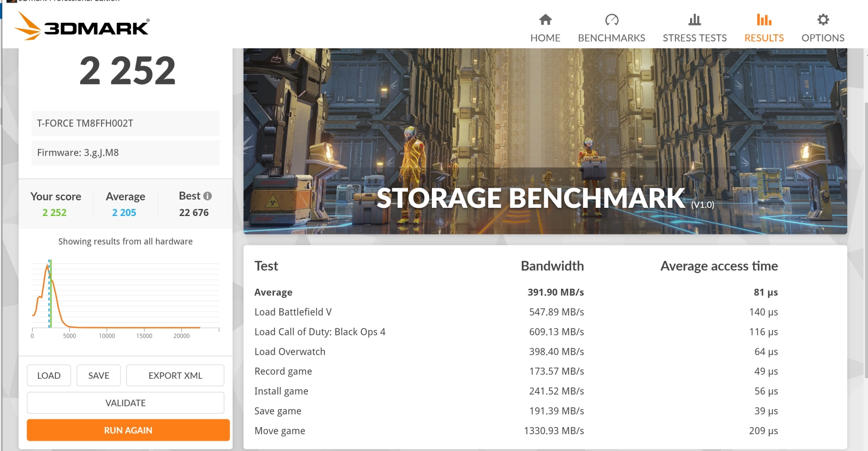Click the Average access time column header
The width and height of the screenshot is (868, 451).
click(x=719, y=266)
